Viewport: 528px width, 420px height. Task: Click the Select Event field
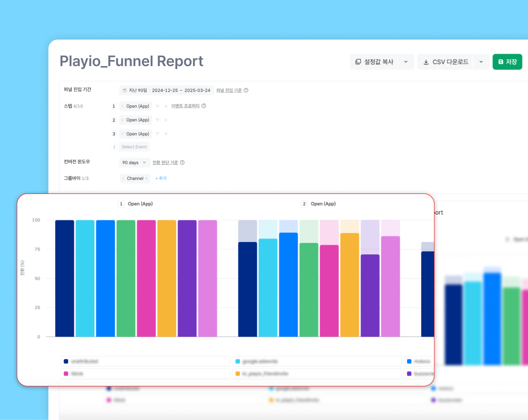pos(134,147)
